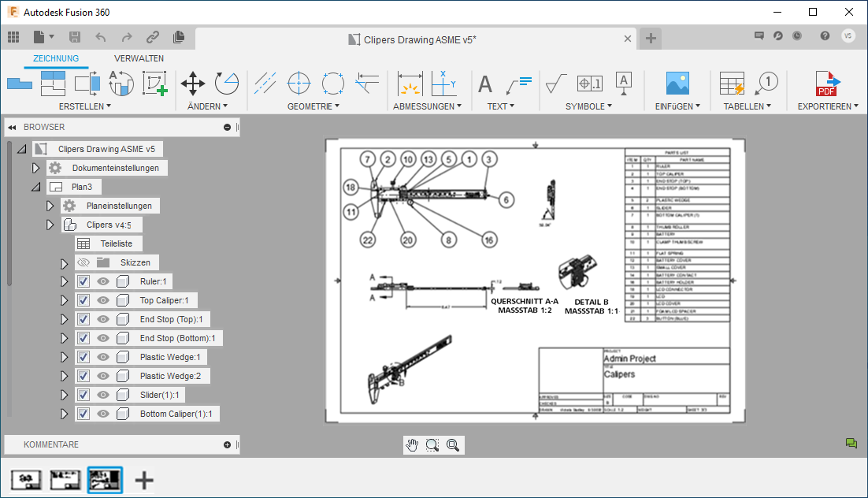Collapse the Plan3 node
Viewport: 868px width, 498px height.
point(35,188)
